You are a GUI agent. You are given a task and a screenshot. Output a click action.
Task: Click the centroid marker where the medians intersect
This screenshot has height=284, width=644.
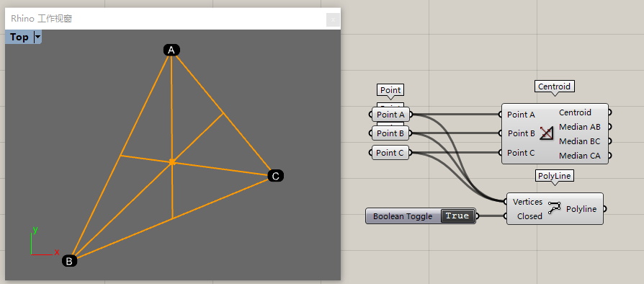pyautogui.click(x=172, y=162)
